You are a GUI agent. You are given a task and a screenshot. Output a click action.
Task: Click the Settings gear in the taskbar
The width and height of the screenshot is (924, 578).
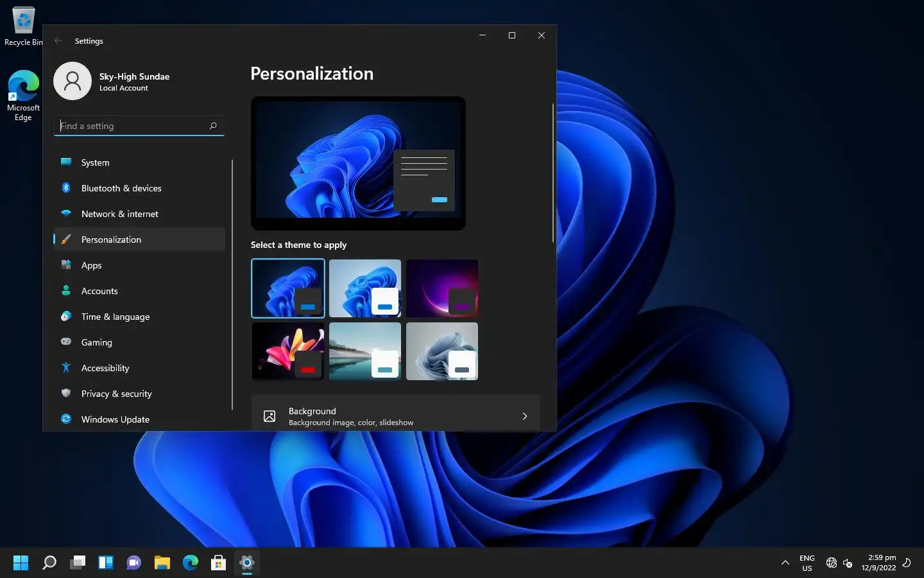[x=247, y=563]
